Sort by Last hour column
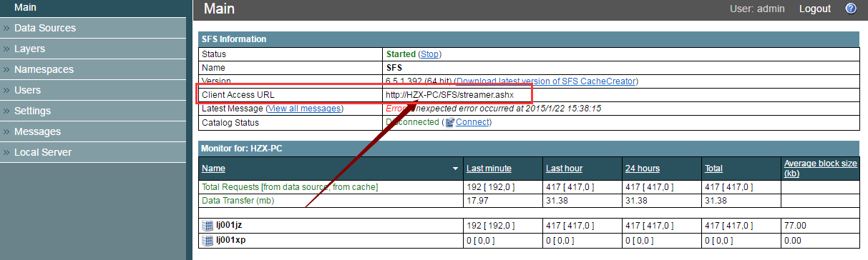The width and height of the screenshot is (868, 260). pyautogui.click(x=564, y=169)
